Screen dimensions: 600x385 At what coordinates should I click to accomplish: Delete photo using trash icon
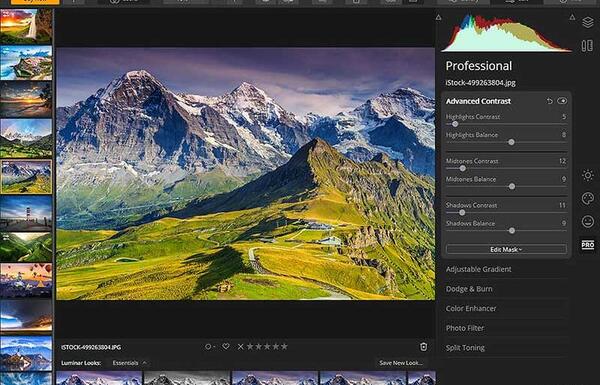coord(423,347)
